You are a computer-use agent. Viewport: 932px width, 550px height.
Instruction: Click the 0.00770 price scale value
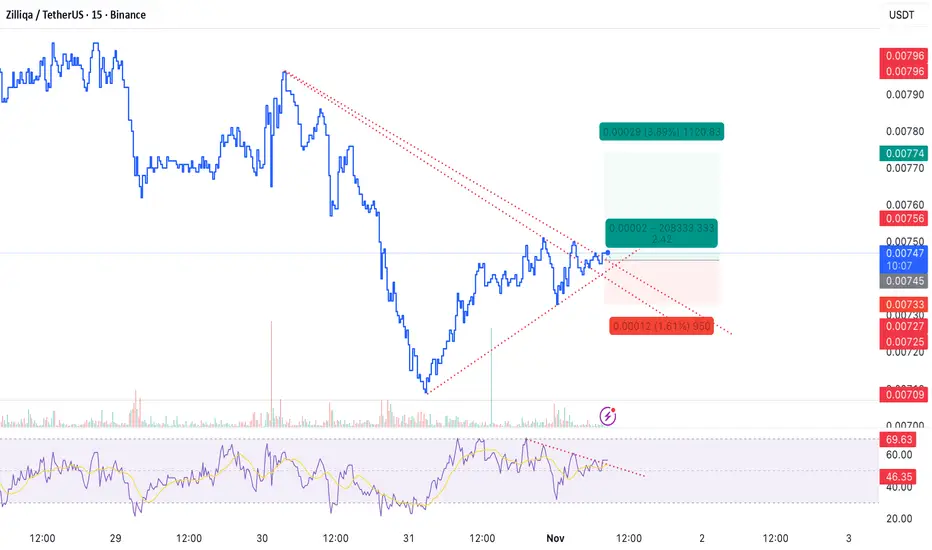tap(905, 168)
